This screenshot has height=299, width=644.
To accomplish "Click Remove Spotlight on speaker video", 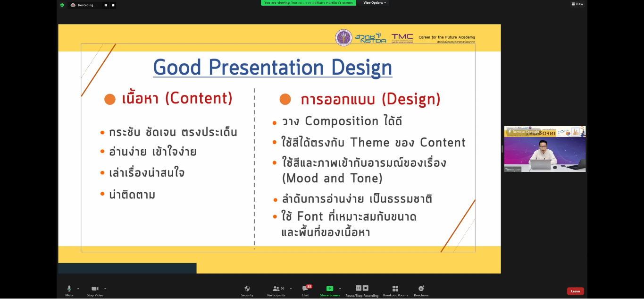I will tap(523, 132).
